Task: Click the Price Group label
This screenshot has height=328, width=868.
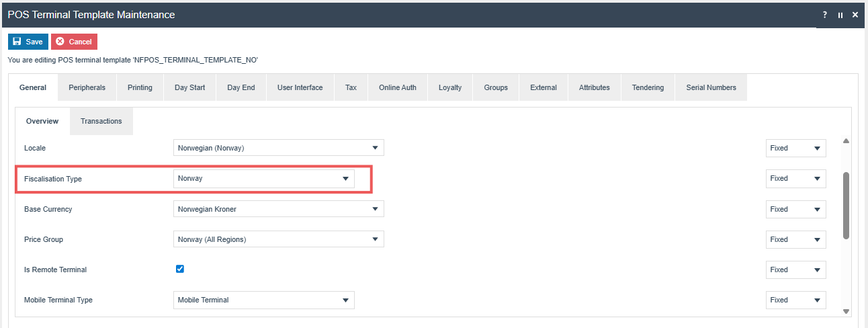Action: [44, 239]
